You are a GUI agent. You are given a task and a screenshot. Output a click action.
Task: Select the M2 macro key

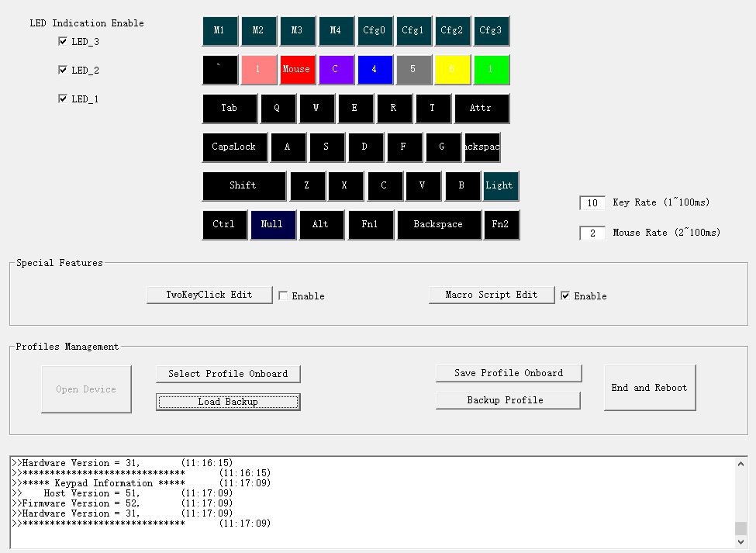tap(259, 31)
